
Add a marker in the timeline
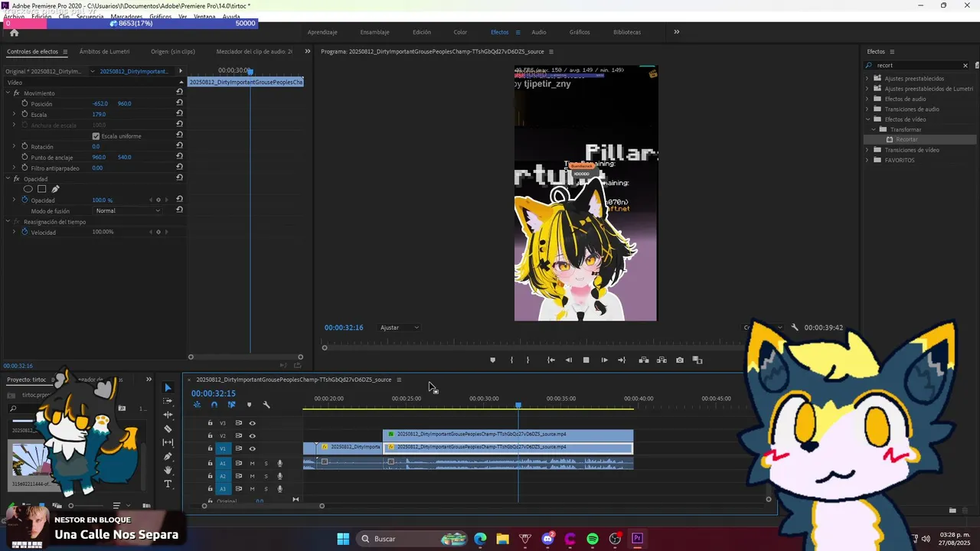pyautogui.click(x=249, y=405)
